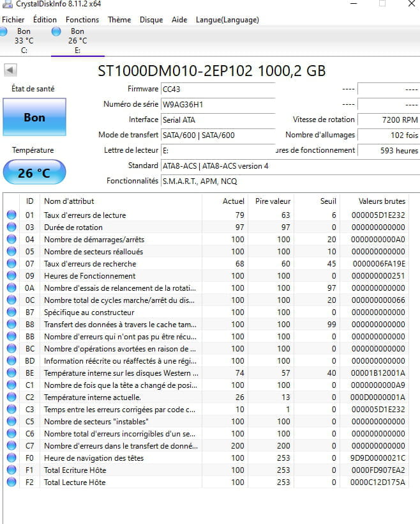420x524 pixels.
Task: Click the status orb for attribute C3
Action: click(x=11, y=410)
